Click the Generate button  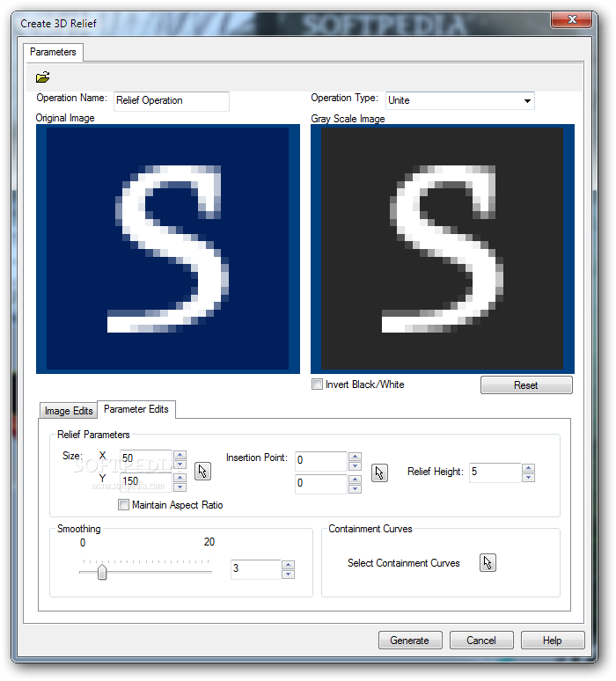(410, 641)
